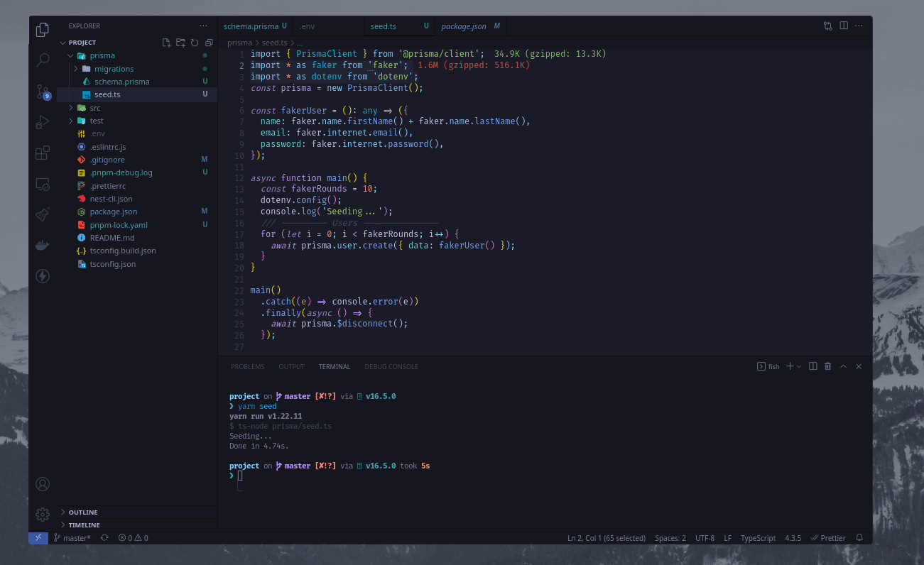Open the Extensions view
Viewport: 924px width, 565px height.
43,153
